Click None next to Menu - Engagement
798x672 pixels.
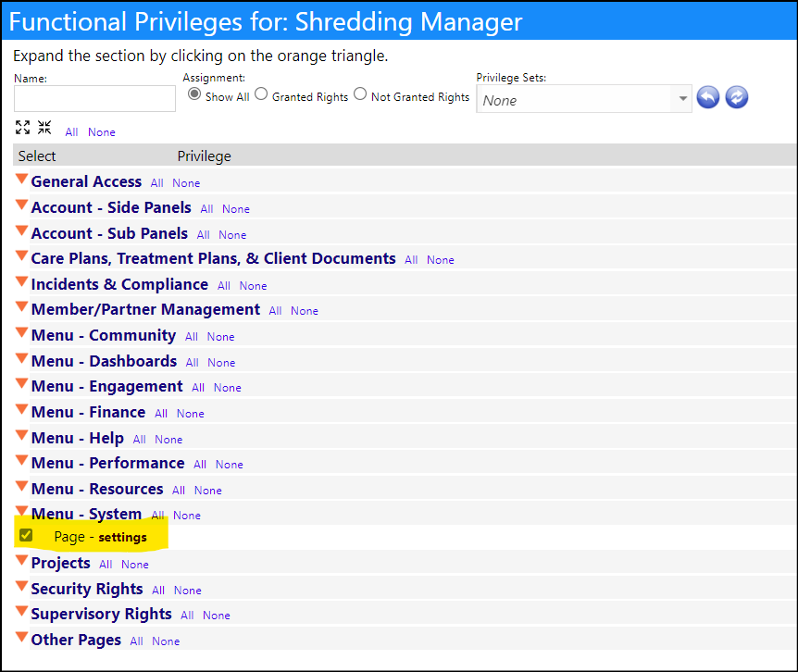coord(228,388)
